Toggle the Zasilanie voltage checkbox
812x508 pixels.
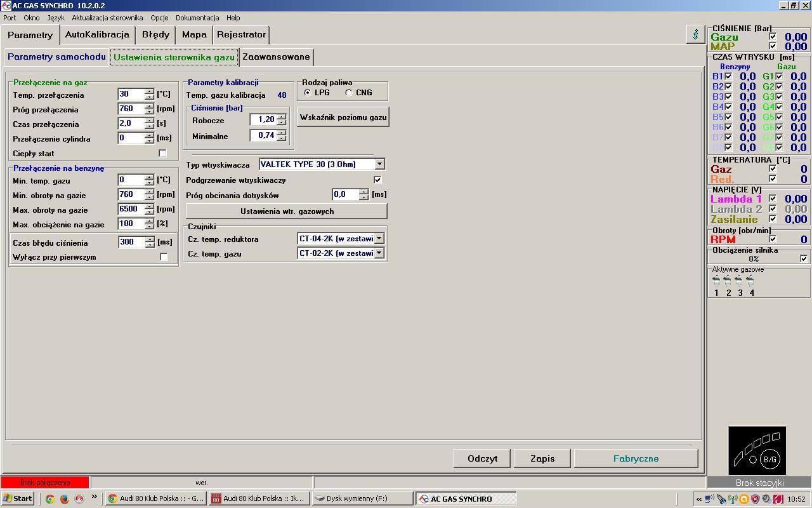772,218
